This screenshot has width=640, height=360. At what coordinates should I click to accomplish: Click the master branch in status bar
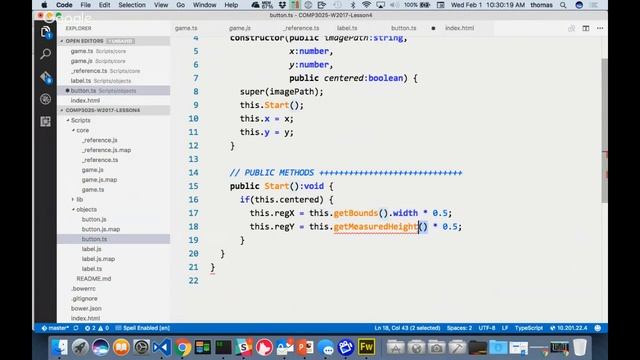pyautogui.click(x=55, y=328)
